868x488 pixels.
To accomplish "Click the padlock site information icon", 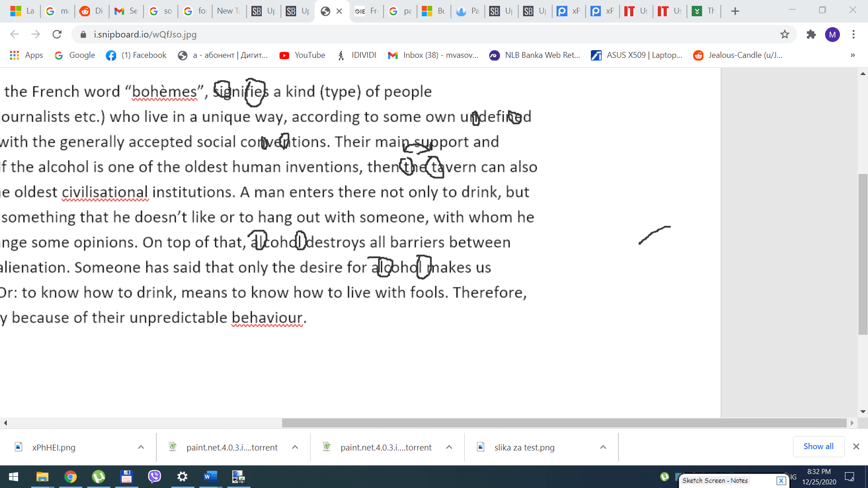I will pos(83,34).
